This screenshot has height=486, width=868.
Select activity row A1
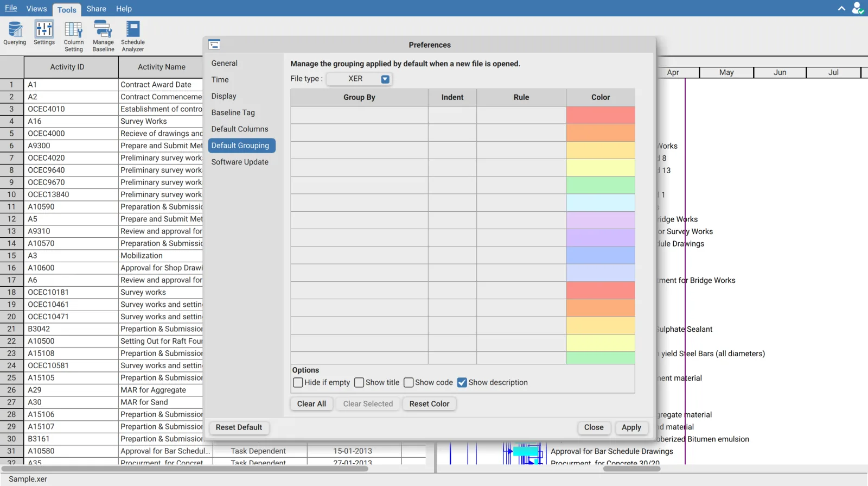[x=71, y=85]
